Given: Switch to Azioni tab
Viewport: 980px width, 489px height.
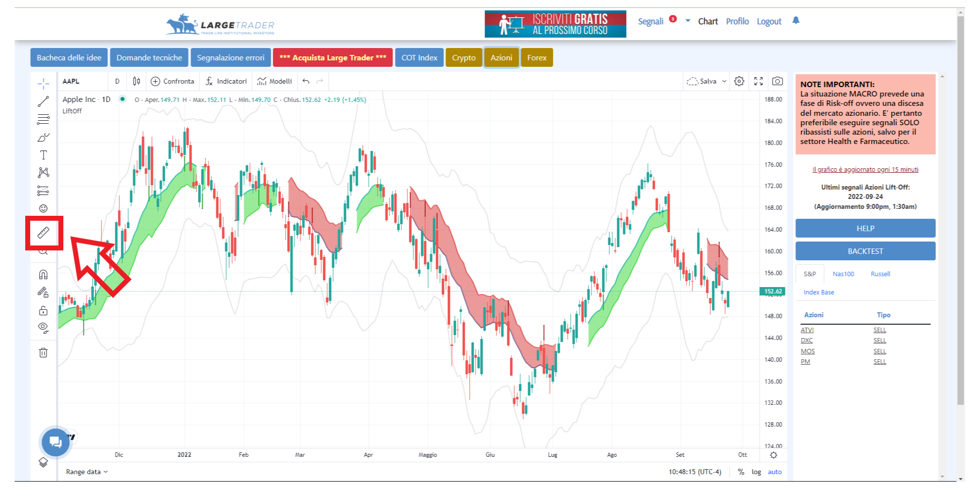Looking at the screenshot, I should pyautogui.click(x=501, y=57).
